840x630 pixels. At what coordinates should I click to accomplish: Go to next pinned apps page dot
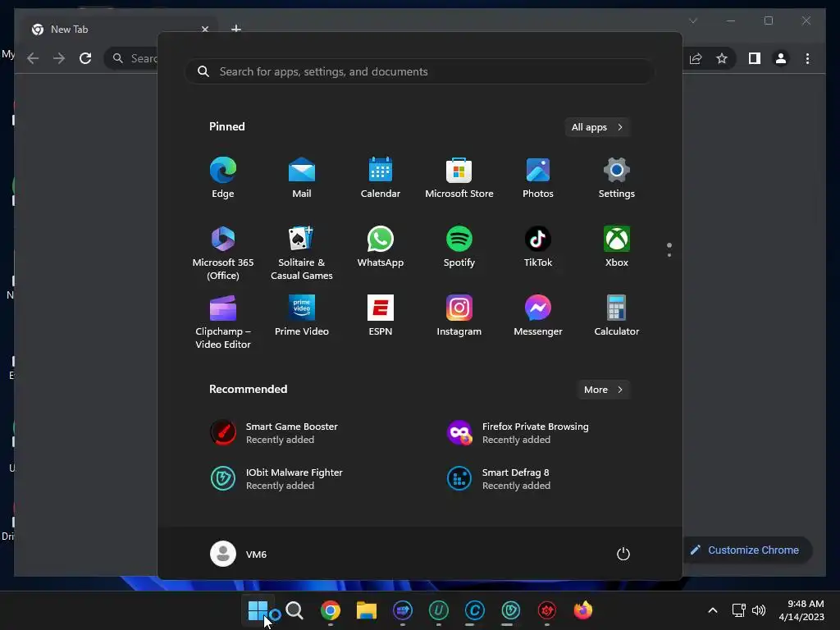coord(669,255)
